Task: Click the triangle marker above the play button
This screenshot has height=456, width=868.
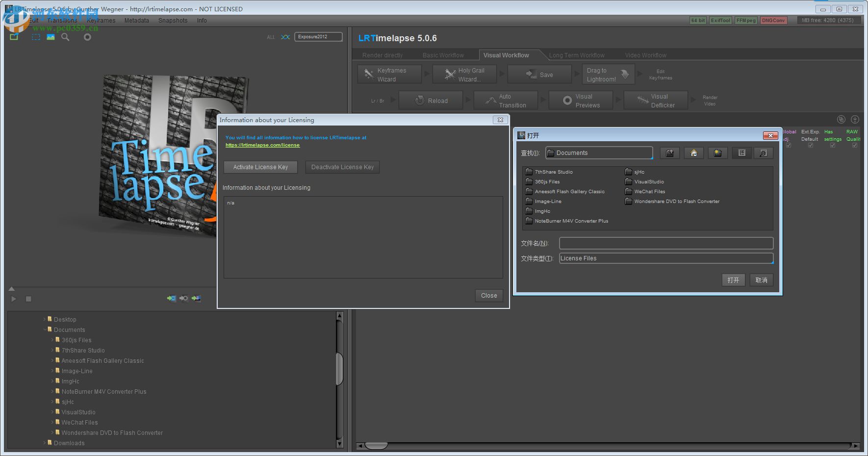Action: click(x=12, y=289)
